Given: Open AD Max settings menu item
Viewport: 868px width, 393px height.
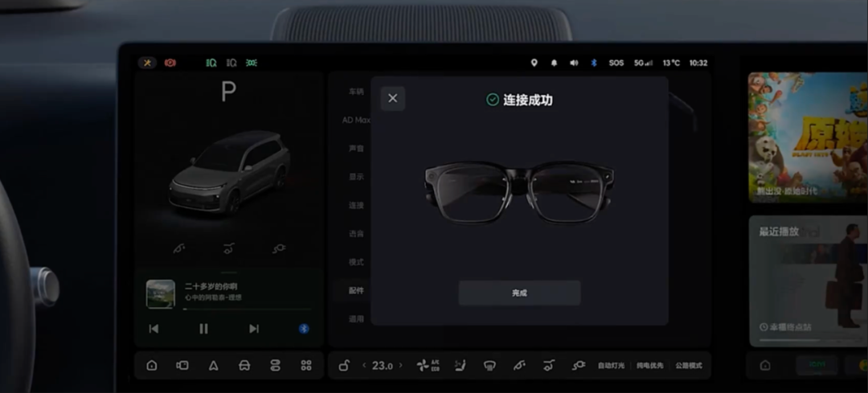Looking at the screenshot, I should point(356,120).
